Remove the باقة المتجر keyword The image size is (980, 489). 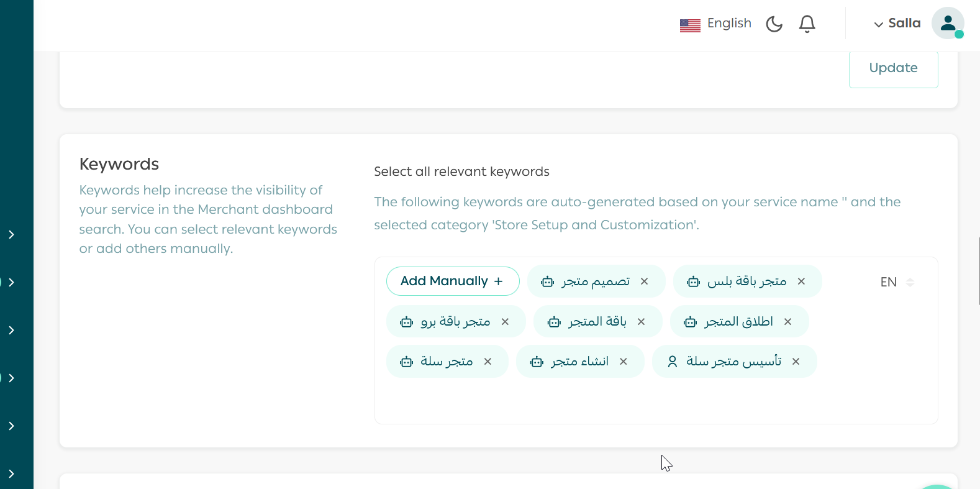[641, 322]
